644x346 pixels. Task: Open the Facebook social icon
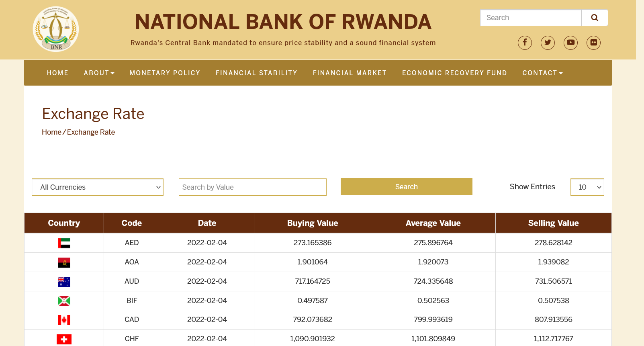click(x=525, y=43)
